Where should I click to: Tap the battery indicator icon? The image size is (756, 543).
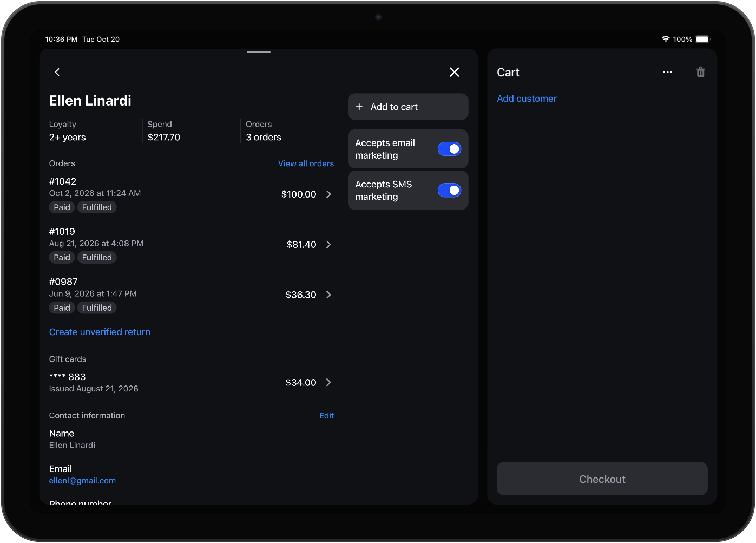(x=703, y=39)
